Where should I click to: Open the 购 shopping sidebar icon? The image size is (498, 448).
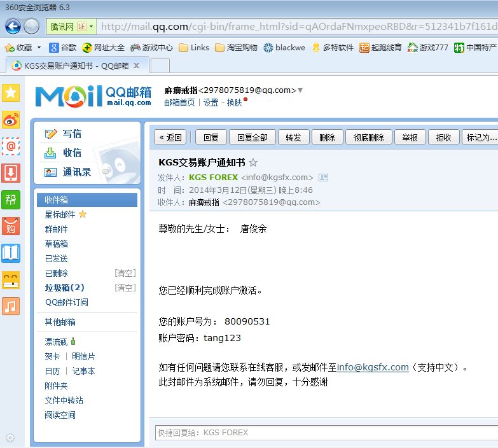tap(11, 226)
